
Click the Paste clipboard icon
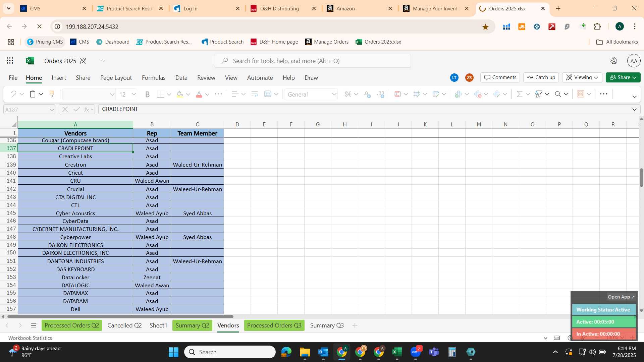tap(33, 94)
